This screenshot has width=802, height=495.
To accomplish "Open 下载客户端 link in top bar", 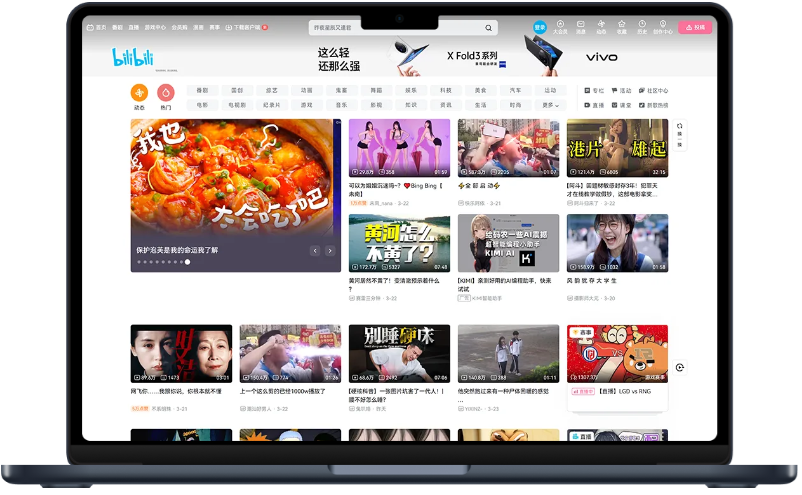I will [247, 28].
